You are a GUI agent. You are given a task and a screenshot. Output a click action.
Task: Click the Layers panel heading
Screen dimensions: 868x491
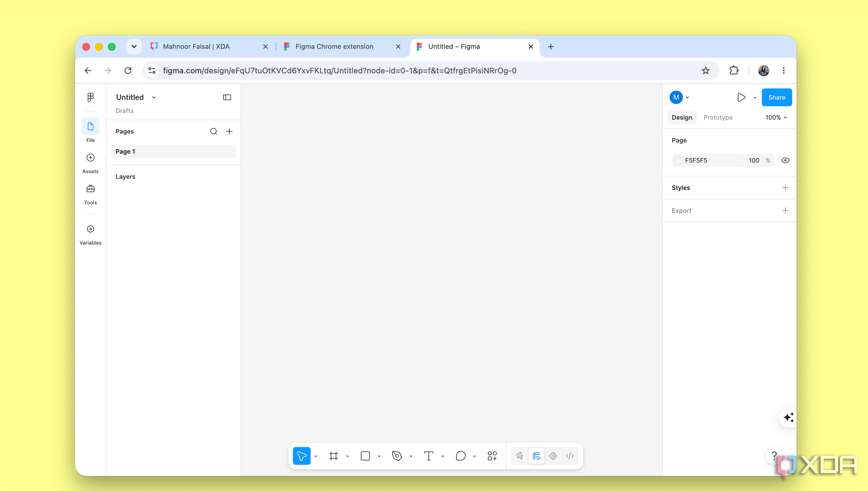click(125, 177)
